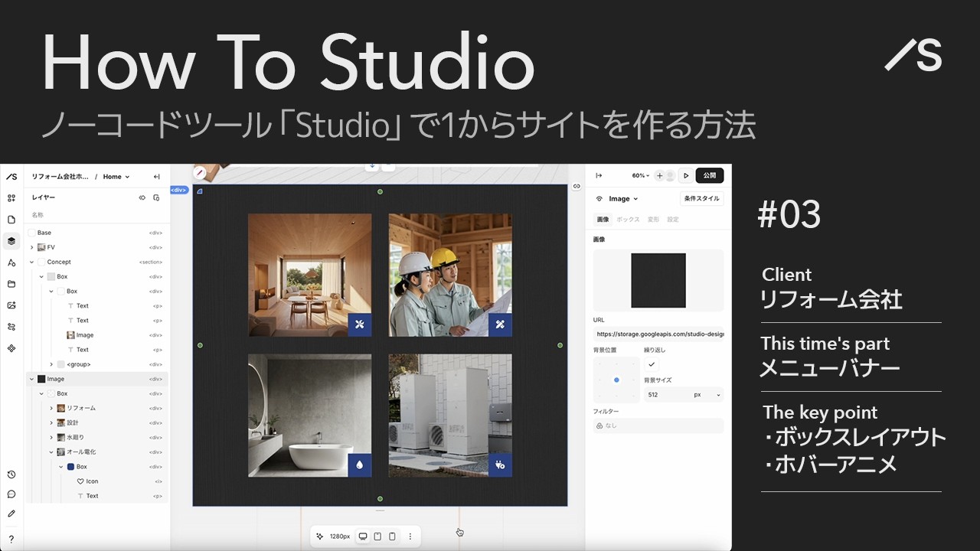980x551 pixels.
Task: Open the px unit dropdown
Action: click(x=707, y=395)
